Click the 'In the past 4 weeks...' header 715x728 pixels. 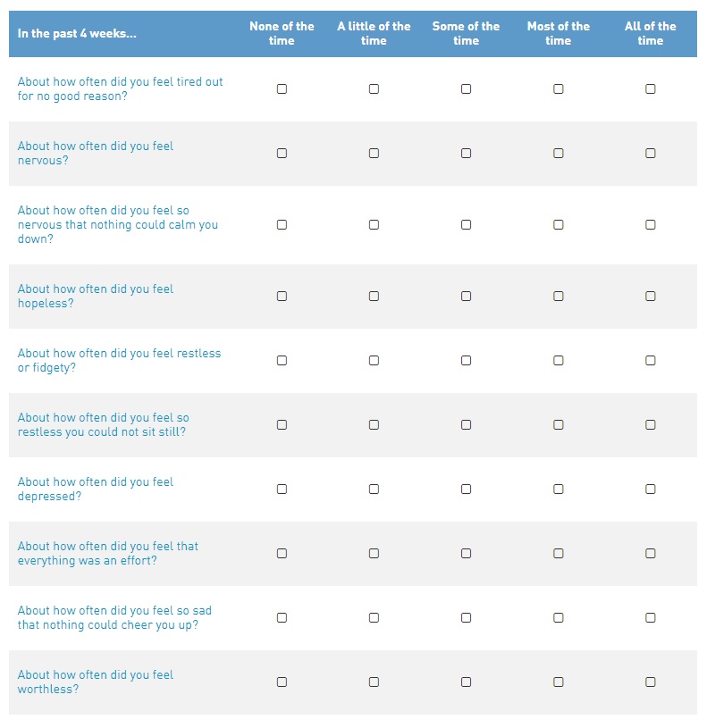coord(77,33)
